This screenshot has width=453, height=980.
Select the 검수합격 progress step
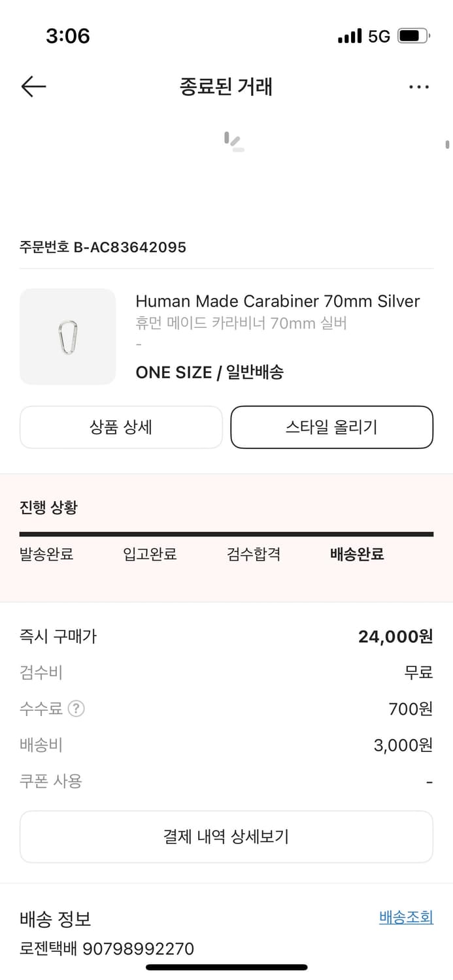254,555
